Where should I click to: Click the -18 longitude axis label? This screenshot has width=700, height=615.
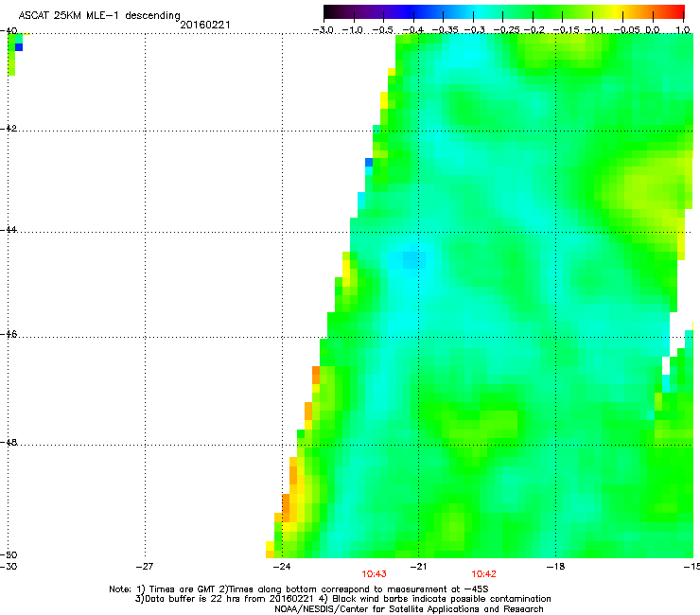coord(556,567)
